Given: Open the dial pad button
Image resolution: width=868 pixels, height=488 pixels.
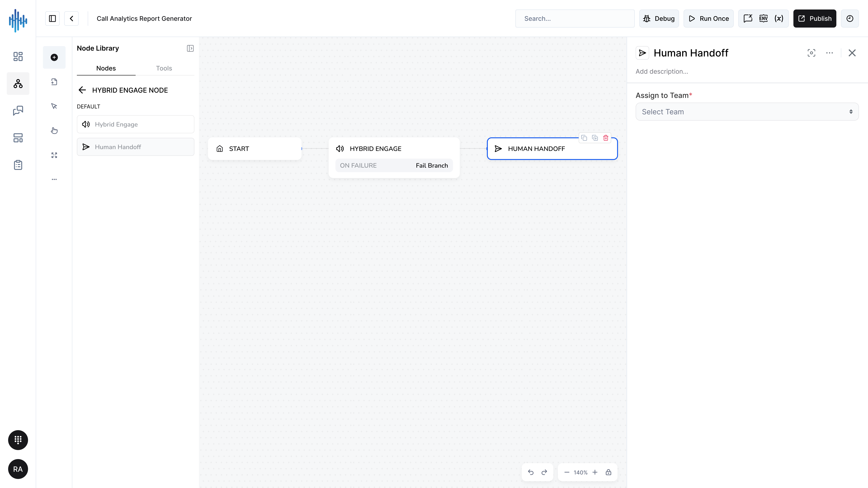Looking at the screenshot, I should pyautogui.click(x=18, y=440).
